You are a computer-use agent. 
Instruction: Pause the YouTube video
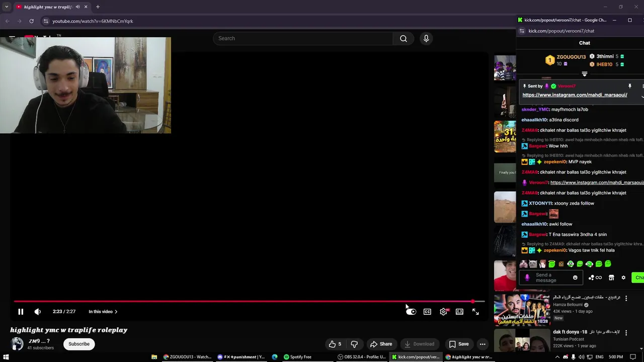click(21, 312)
